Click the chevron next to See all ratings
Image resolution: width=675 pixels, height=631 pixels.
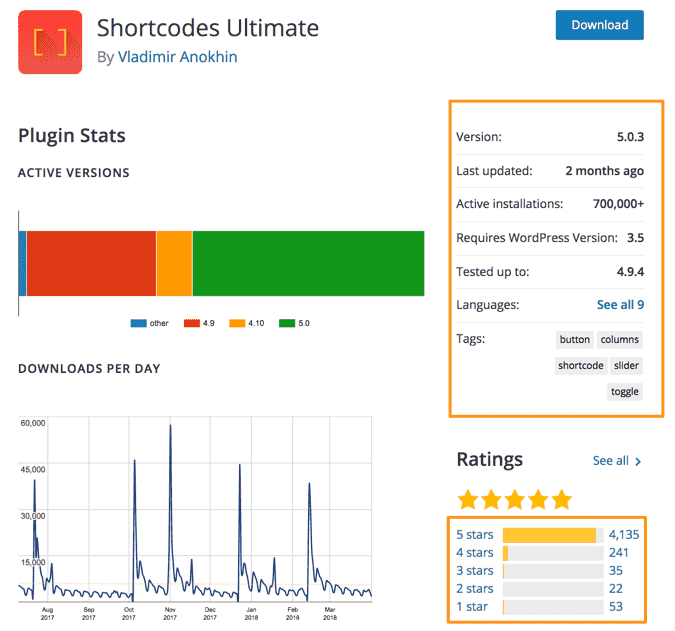coord(638,462)
